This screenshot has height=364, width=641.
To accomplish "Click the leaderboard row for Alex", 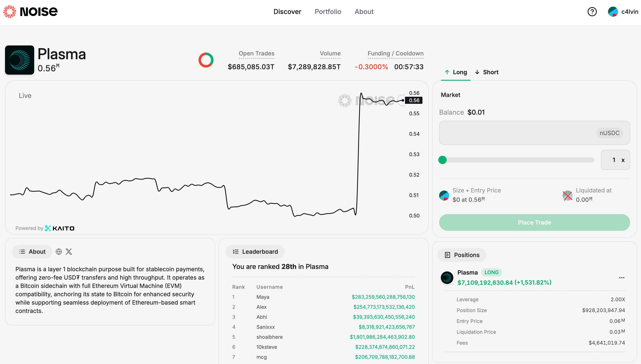I will tap(323, 307).
